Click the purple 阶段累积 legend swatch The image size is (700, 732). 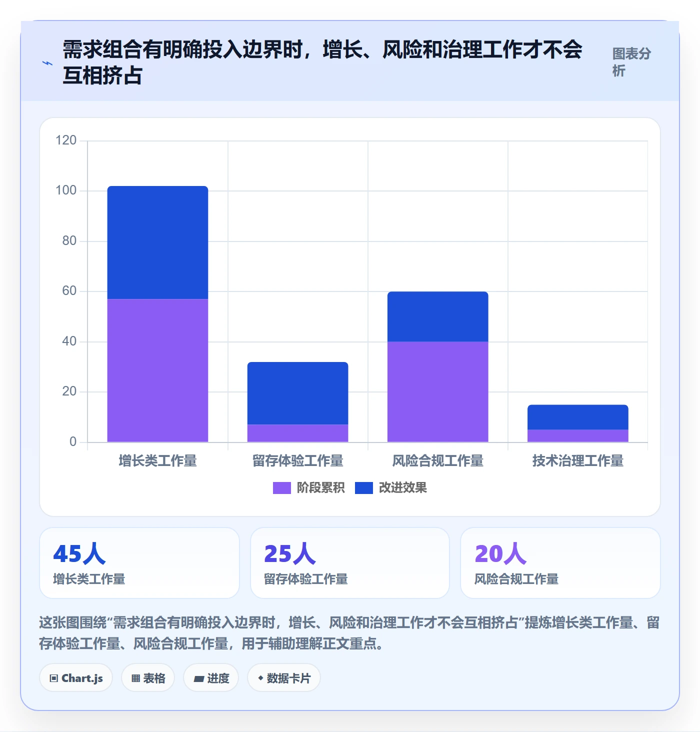point(281,488)
